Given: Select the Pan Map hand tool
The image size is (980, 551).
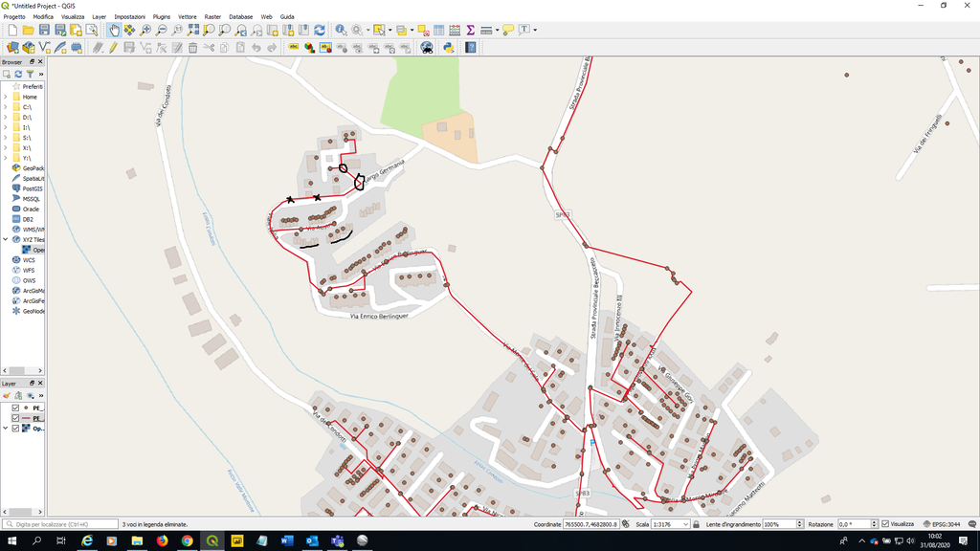Looking at the screenshot, I should click(114, 31).
